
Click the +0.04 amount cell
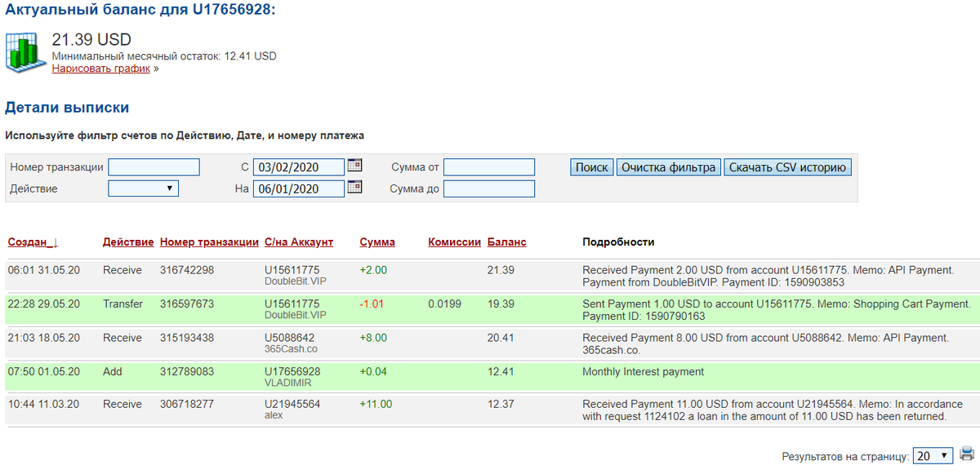[373, 371]
